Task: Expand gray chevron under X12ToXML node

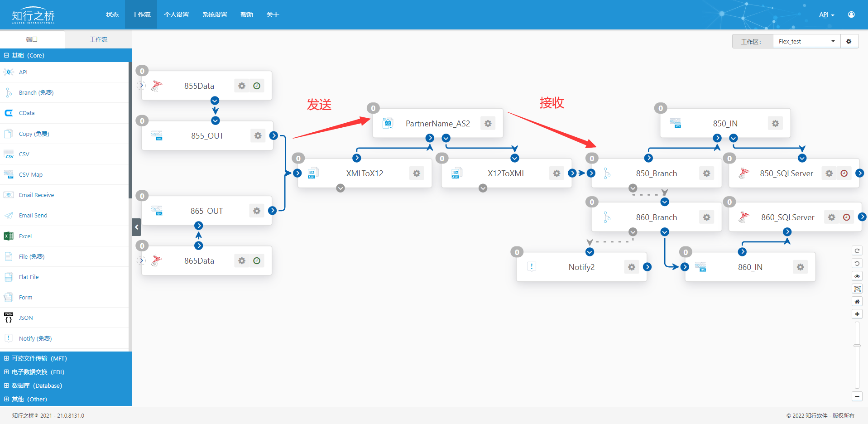Action: [x=483, y=188]
